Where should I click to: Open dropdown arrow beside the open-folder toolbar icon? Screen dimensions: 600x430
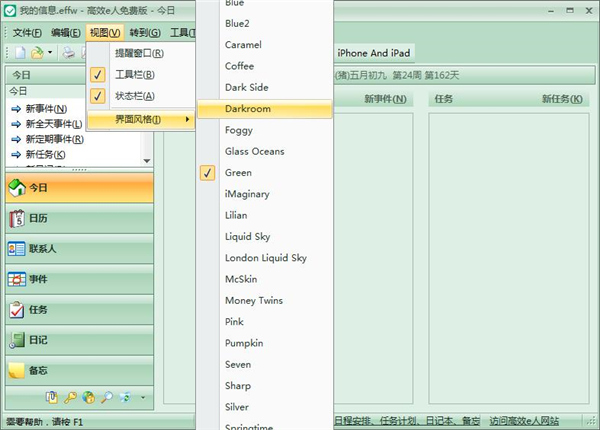coord(50,53)
